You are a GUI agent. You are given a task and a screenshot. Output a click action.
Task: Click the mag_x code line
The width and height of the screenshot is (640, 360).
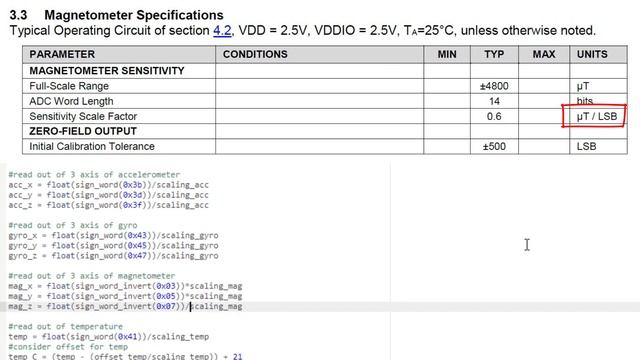[x=125, y=286]
